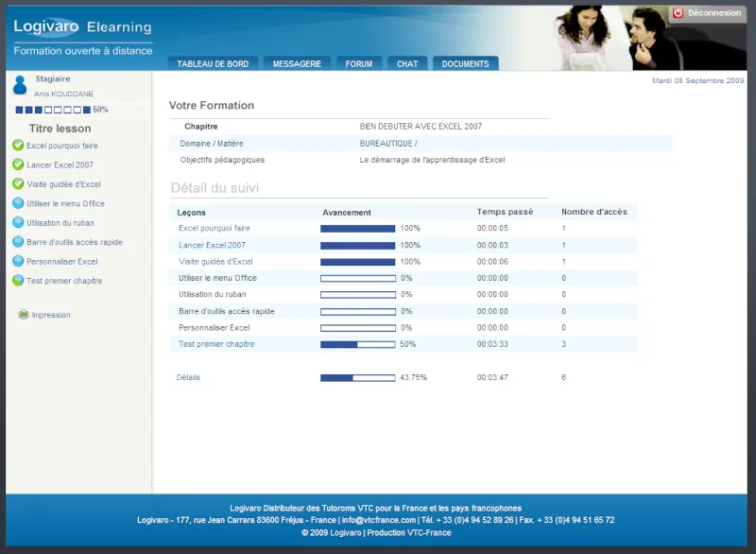Open the Documents tab

[465, 64]
